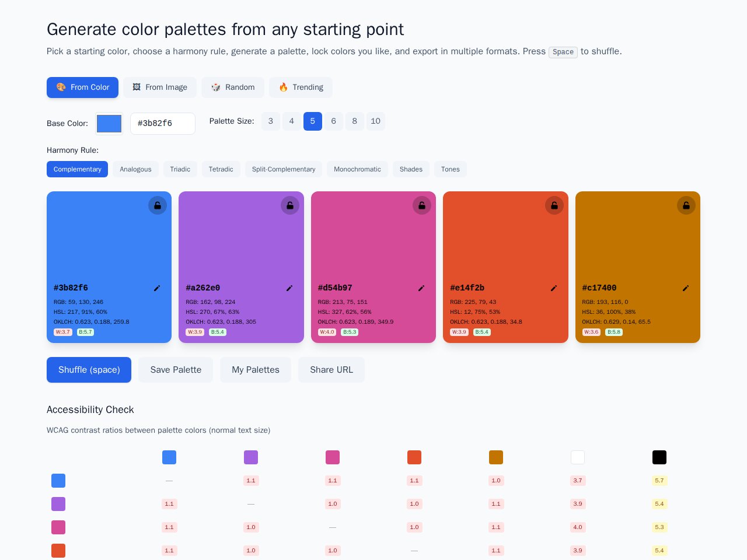The image size is (747, 560).
Task: Open the Base Color picker swatch
Action: (109, 124)
